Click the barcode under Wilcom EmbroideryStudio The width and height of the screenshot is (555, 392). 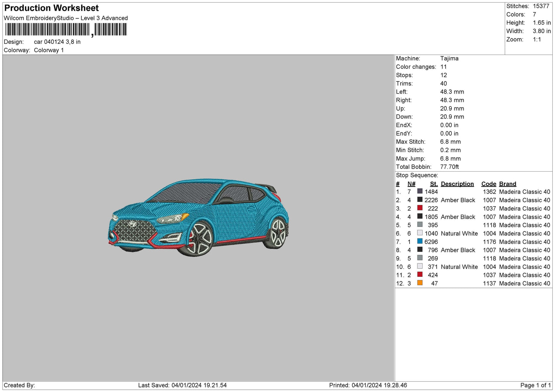(x=66, y=30)
